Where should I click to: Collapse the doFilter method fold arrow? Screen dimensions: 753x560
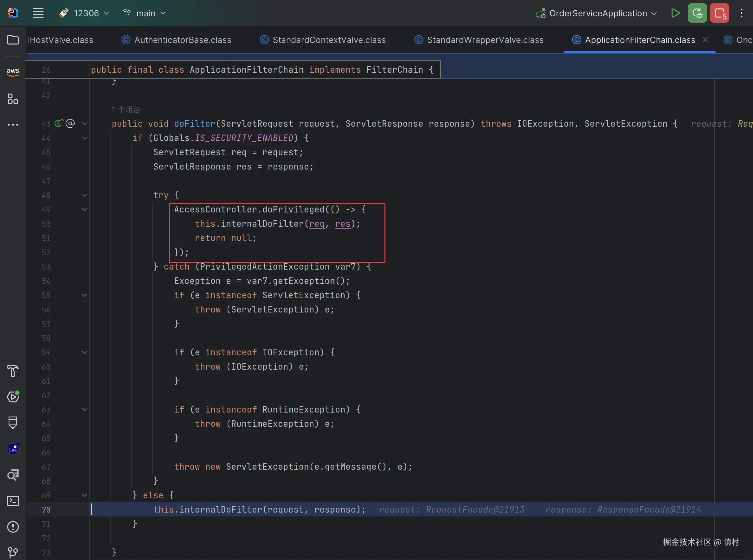[x=85, y=124]
